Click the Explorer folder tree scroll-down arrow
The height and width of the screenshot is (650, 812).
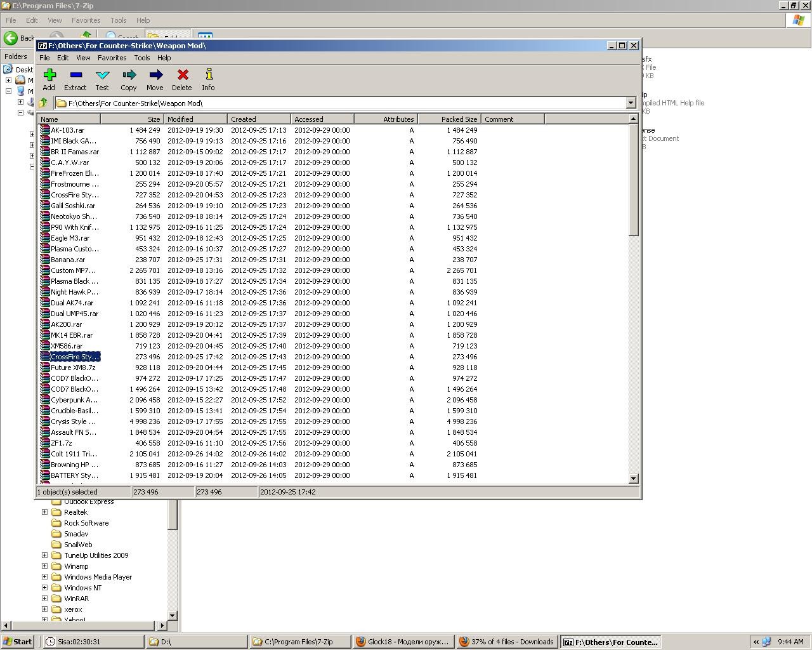tap(172, 615)
